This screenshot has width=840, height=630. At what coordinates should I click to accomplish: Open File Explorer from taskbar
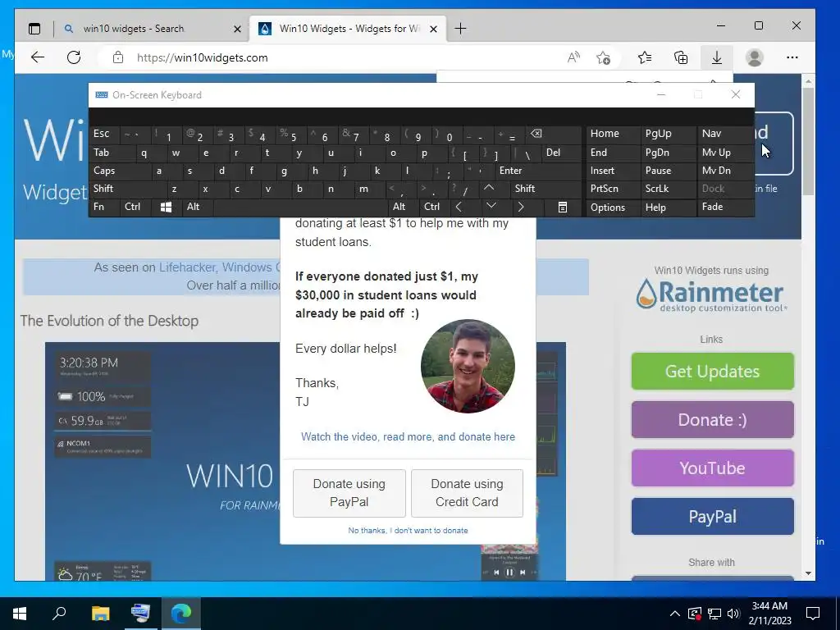coord(100,614)
